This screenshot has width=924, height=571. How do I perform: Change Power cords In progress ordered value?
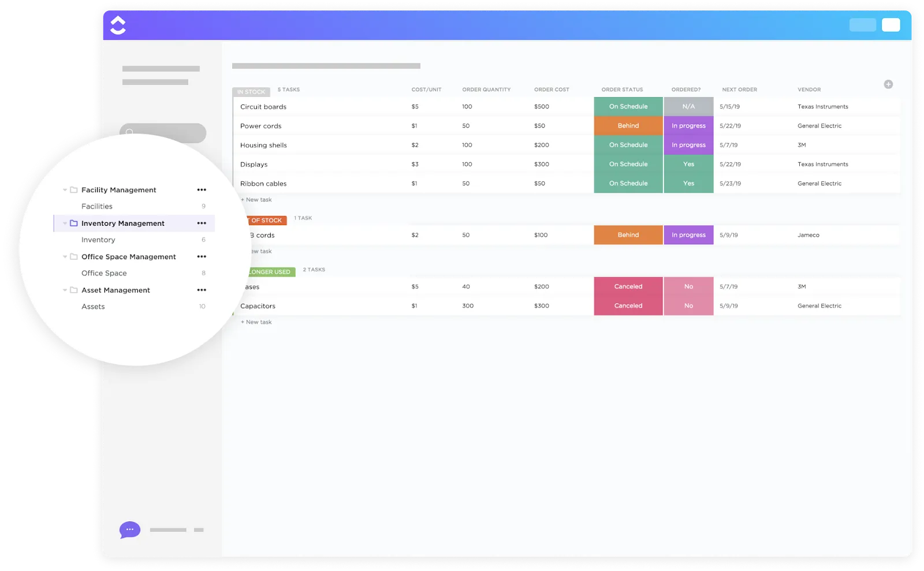point(688,126)
